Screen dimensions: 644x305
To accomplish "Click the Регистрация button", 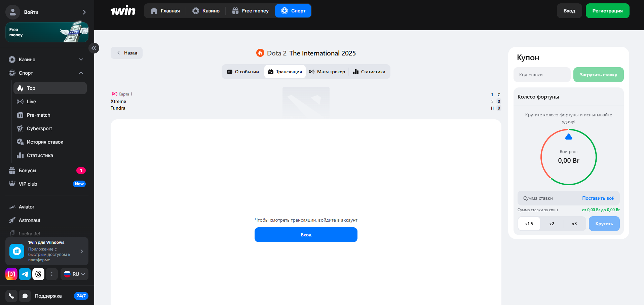I will click(607, 11).
